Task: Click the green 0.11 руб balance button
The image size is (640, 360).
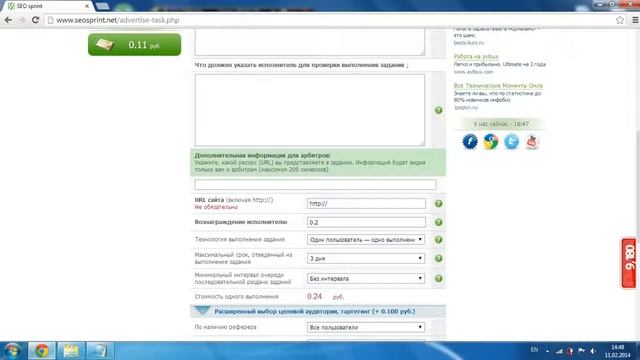Action: 134,44
